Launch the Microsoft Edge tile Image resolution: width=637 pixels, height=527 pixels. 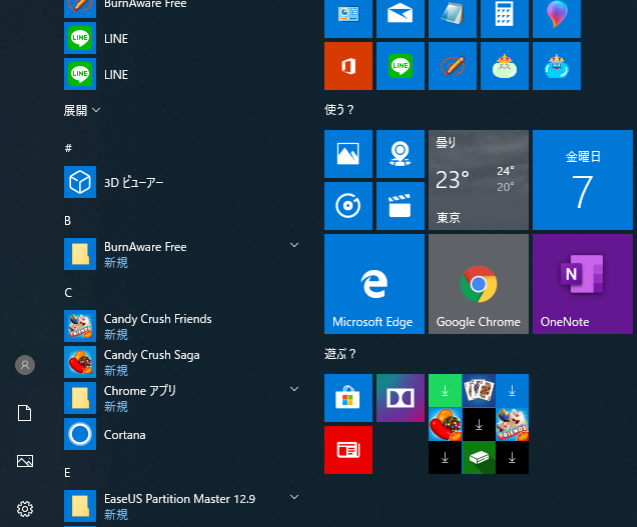[x=374, y=284]
